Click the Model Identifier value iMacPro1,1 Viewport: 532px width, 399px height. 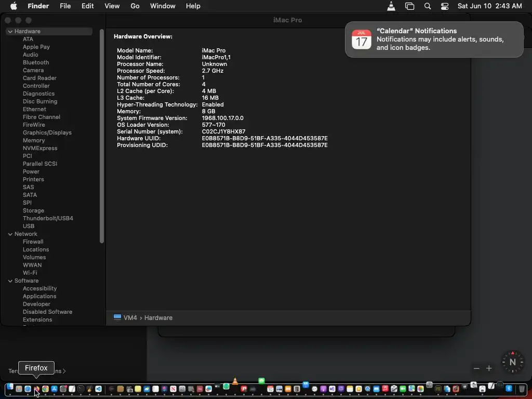(216, 57)
